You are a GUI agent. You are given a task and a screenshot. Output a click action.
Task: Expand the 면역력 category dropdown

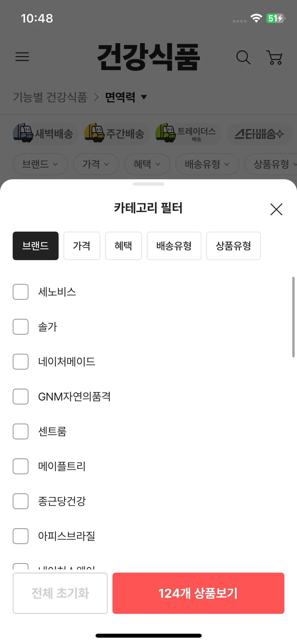coord(126,97)
